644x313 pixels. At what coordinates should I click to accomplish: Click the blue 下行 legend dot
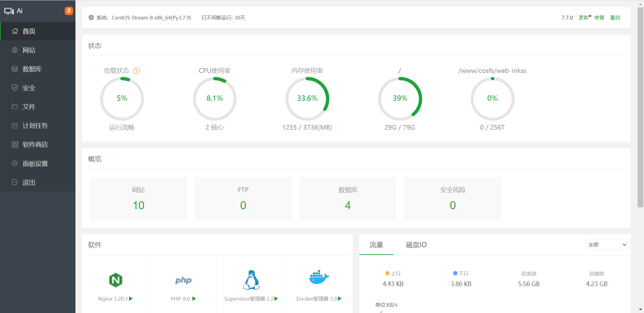tap(455, 273)
